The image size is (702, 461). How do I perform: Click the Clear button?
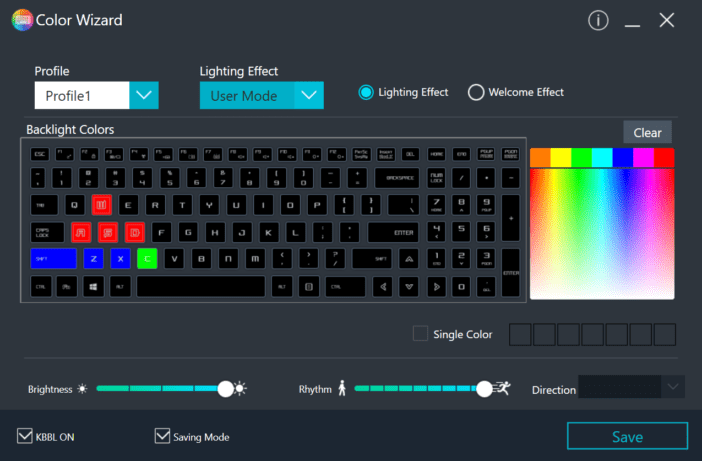coord(647,132)
